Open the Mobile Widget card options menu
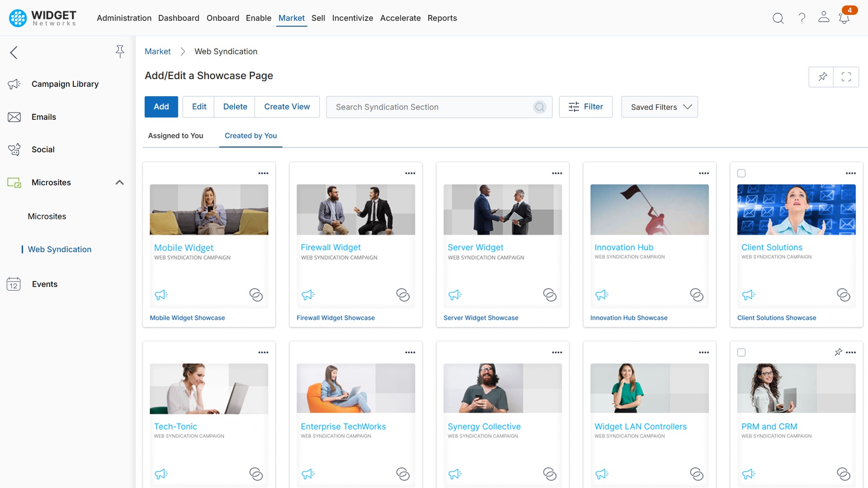 (x=263, y=173)
